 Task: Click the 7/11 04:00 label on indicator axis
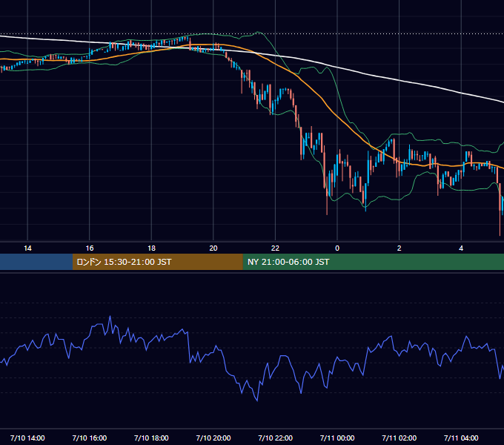pyautogui.click(x=461, y=438)
